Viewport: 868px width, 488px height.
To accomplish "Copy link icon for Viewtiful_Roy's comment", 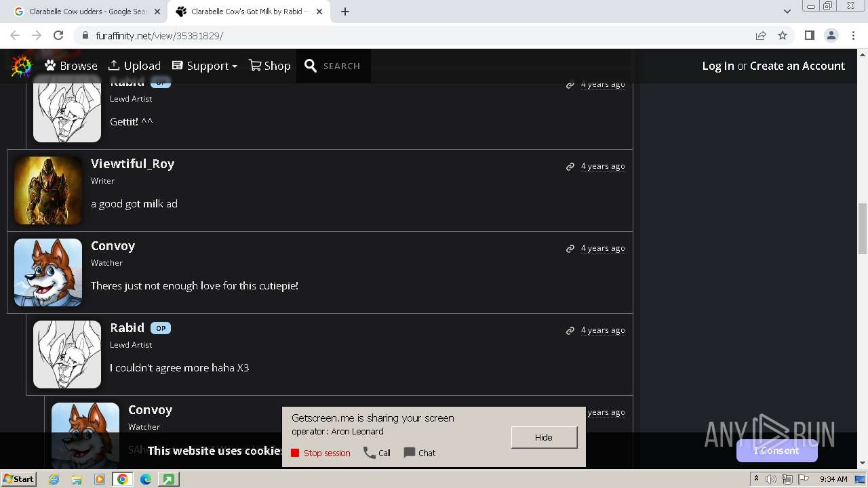I will click(x=570, y=167).
